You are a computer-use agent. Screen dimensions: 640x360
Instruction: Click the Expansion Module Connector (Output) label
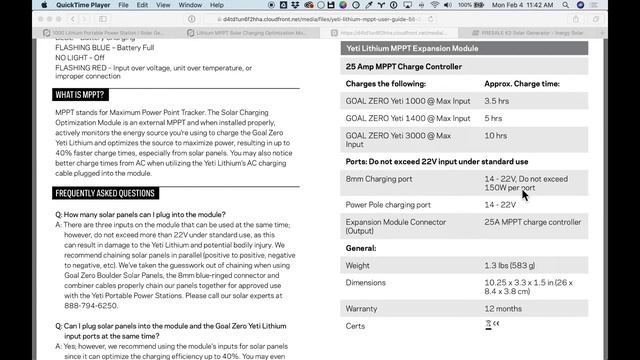(x=396, y=227)
